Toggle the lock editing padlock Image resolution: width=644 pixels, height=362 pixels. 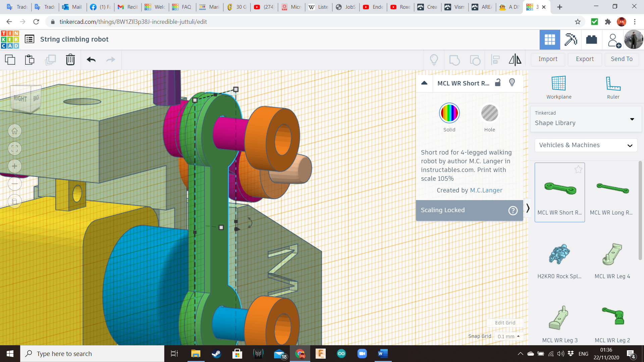(x=498, y=83)
